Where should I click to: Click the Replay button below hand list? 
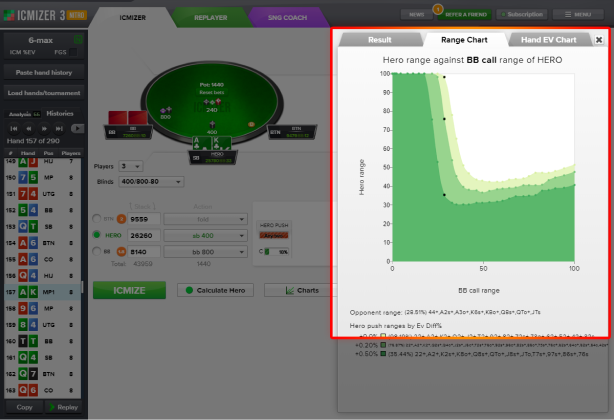[63, 407]
